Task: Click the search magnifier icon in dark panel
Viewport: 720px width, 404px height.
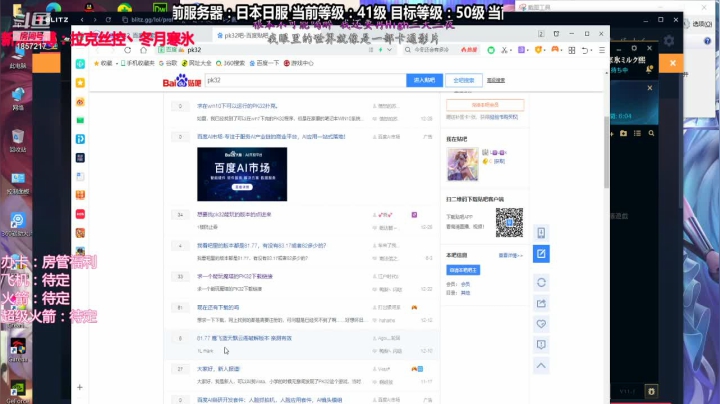Action: 651,133
